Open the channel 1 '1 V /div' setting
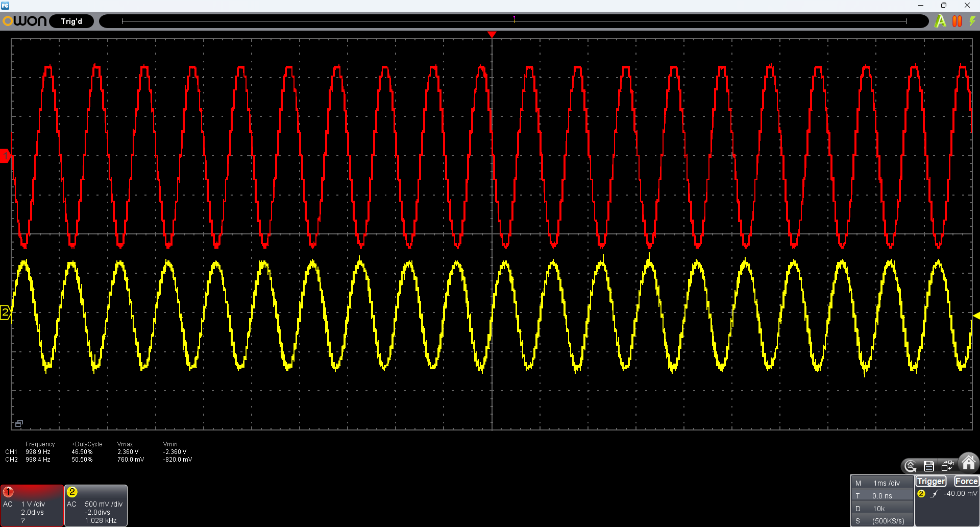 33,504
